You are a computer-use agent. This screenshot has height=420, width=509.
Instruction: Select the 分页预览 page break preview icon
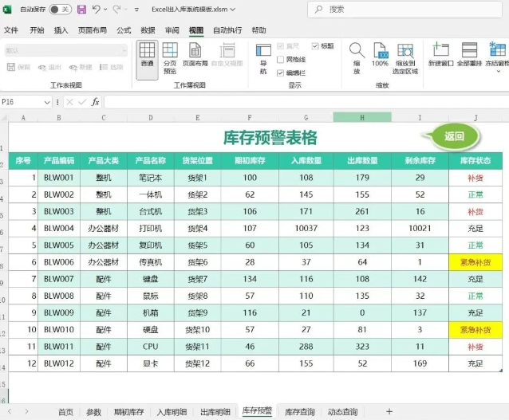170,58
